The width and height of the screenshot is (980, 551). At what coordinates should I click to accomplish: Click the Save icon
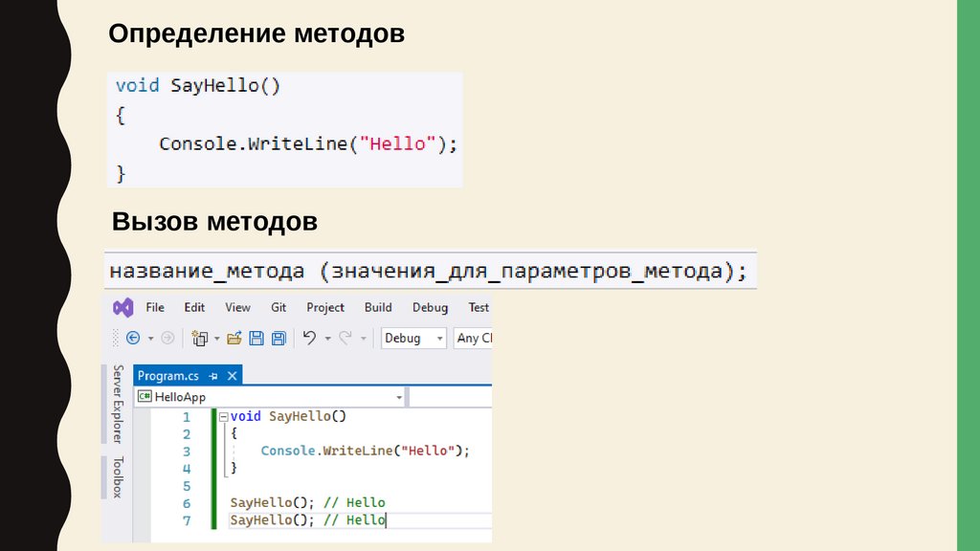pos(256,338)
